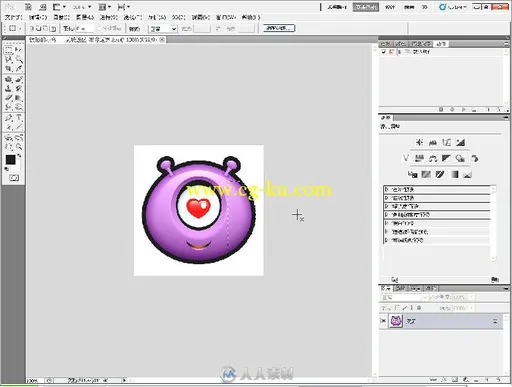
Task: Expand the Curves Presets list
Action: pyautogui.click(x=386, y=198)
